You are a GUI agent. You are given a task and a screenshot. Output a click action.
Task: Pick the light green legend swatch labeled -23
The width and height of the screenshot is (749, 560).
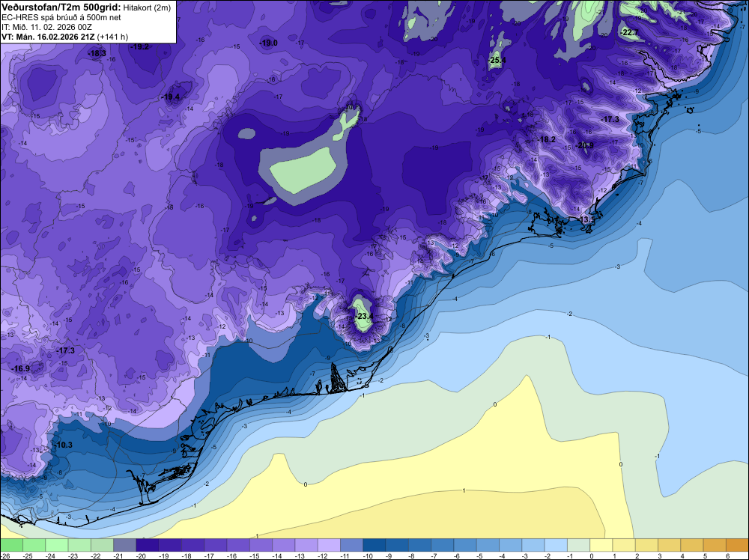click(79, 545)
